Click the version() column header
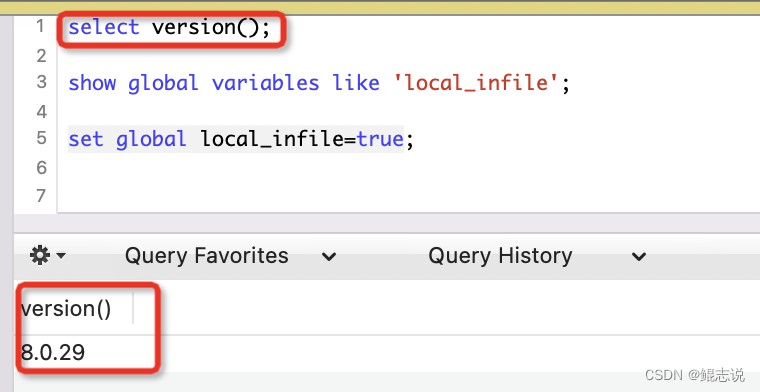 point(66,309)
